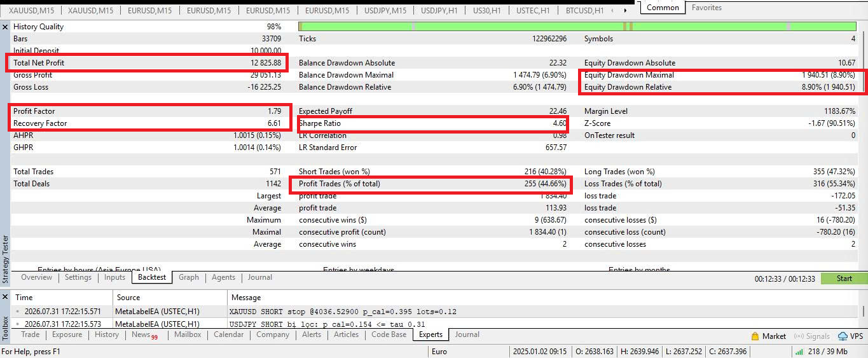The width and height of the screenshot is (868, 358).
Task: Click the Gross Loss value -16 225.25
Action: click(x=264, y=87)
